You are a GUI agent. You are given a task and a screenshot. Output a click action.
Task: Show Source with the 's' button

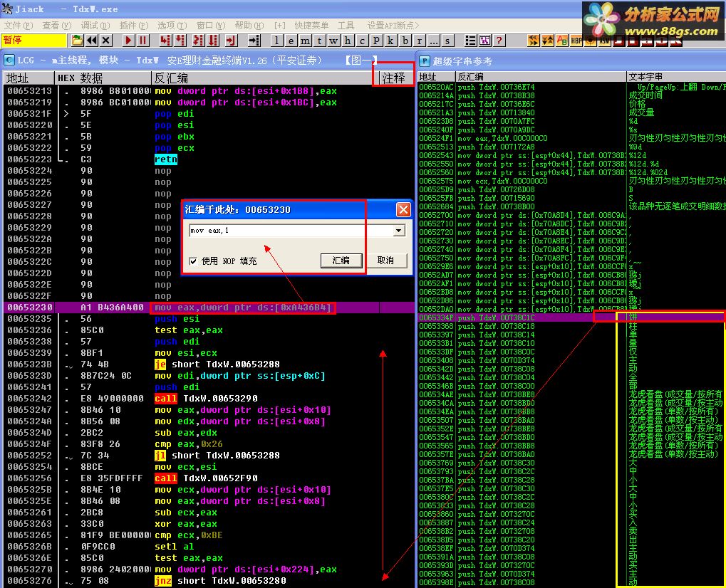(x=447, y=41)
